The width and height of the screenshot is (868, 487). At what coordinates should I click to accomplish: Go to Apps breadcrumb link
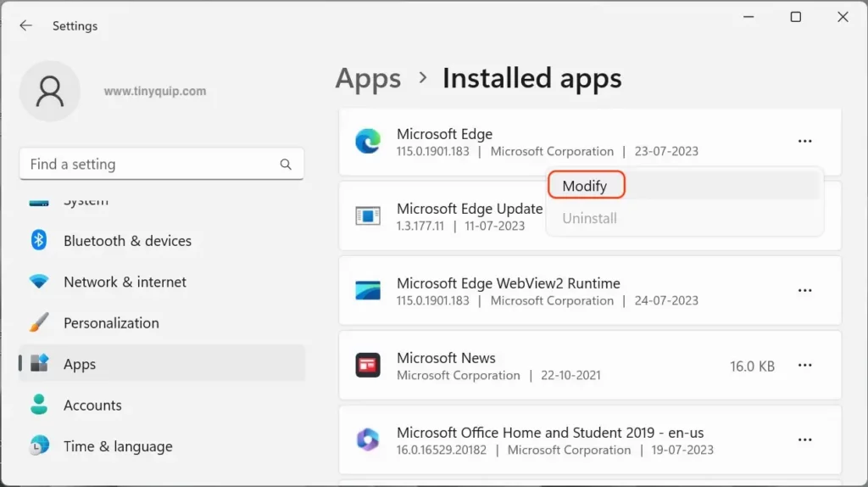368,78
